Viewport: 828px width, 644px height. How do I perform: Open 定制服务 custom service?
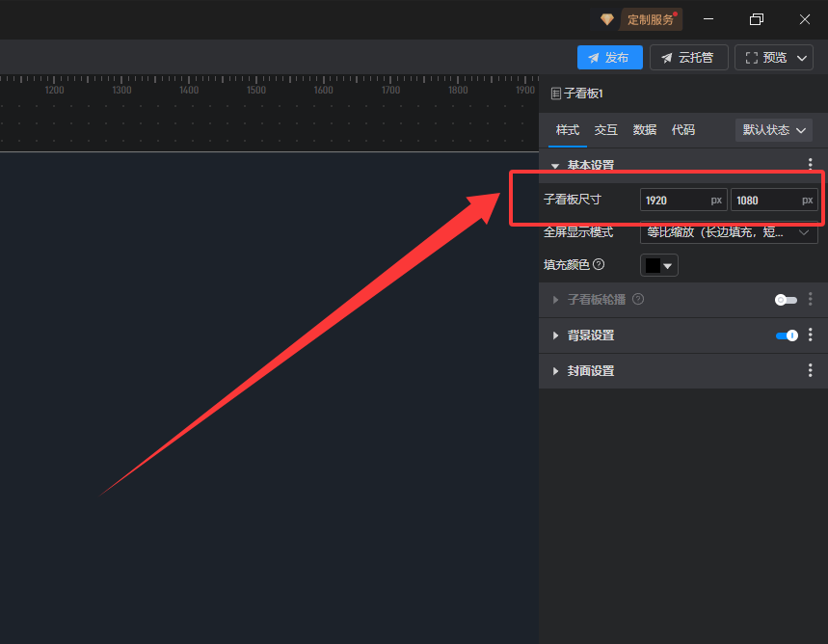click(650, 20)
